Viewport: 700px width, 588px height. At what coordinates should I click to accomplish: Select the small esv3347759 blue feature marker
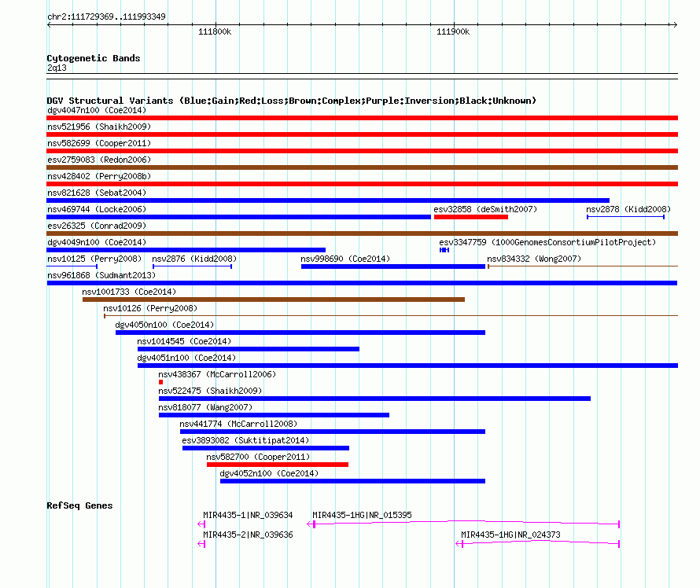click(444, 250)
